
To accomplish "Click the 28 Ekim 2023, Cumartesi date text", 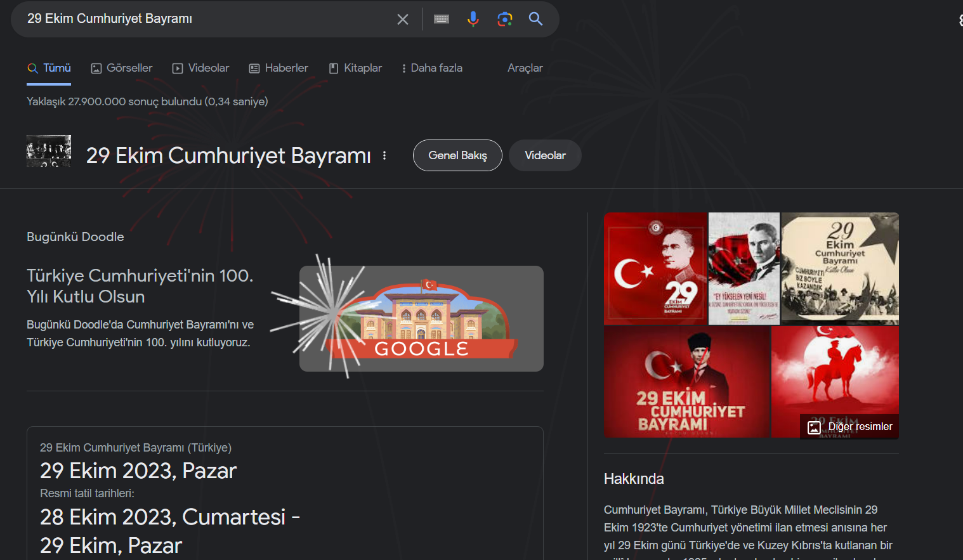I will [x=163, y=517].
